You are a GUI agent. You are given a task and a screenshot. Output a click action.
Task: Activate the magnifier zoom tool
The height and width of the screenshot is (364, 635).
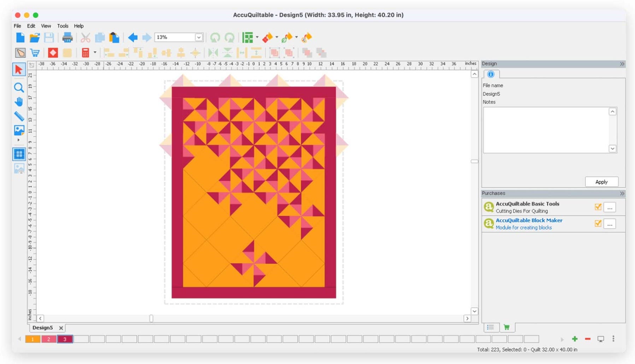tap(19, 87)
